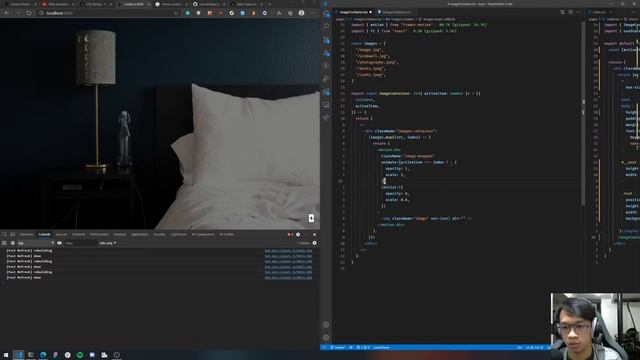Switch to the Performance tab in DevTools

pyautogui.click(x=99, y=234)
